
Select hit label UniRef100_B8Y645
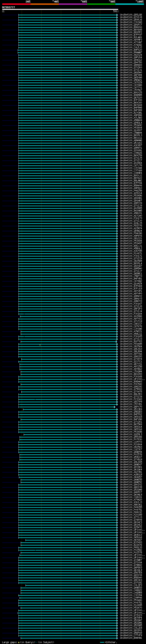(131, 30)
